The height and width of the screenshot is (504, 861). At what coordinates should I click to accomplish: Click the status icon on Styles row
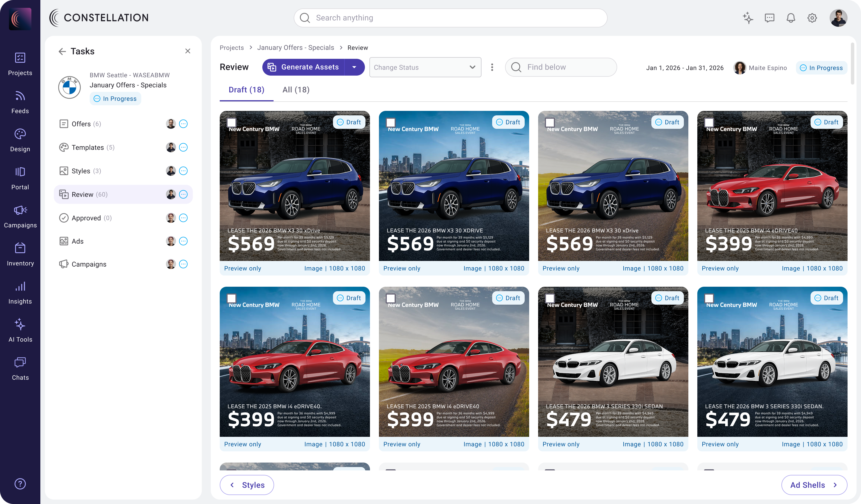[184, 171]
